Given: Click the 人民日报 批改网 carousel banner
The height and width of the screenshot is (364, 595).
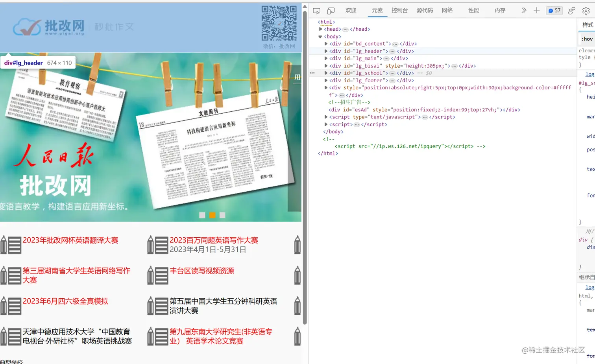Looking at the screenshot, I should [151, 137].
